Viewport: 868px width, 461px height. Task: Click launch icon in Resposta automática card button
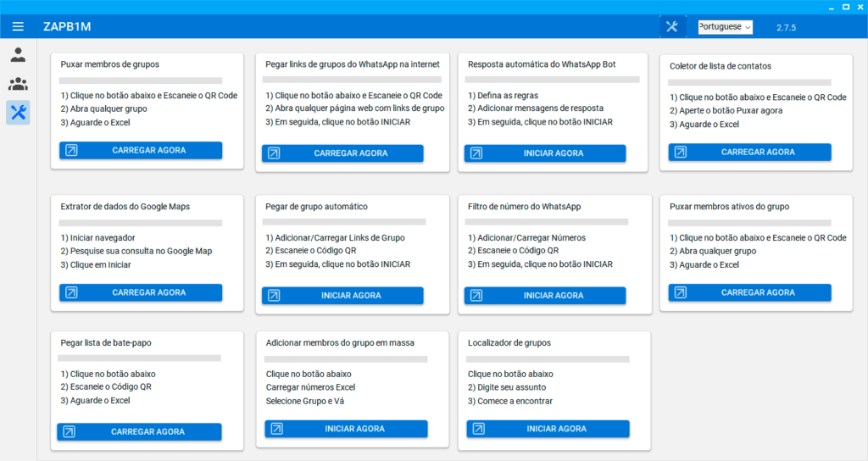476,153
